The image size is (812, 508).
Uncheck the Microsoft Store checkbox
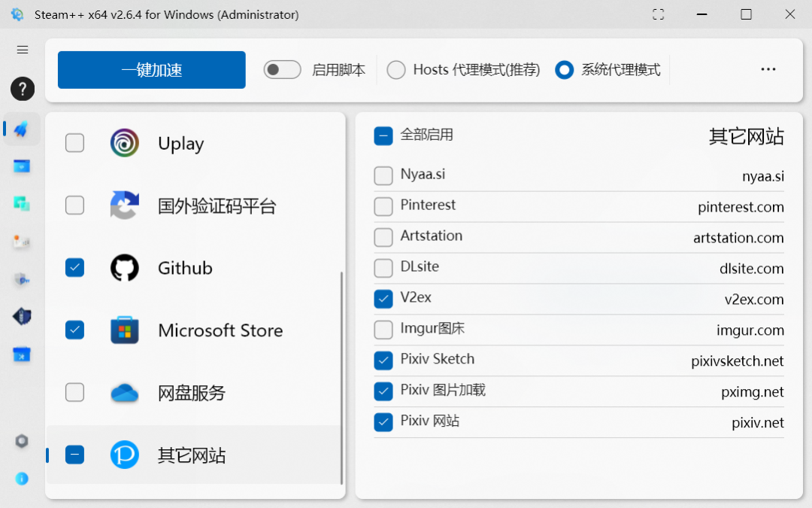[x=74, y=330]
